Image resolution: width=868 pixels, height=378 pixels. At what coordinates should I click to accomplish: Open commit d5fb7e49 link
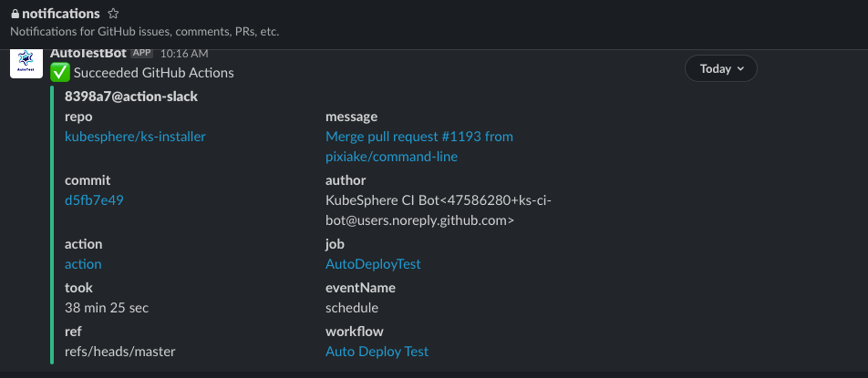pos(94,200)
